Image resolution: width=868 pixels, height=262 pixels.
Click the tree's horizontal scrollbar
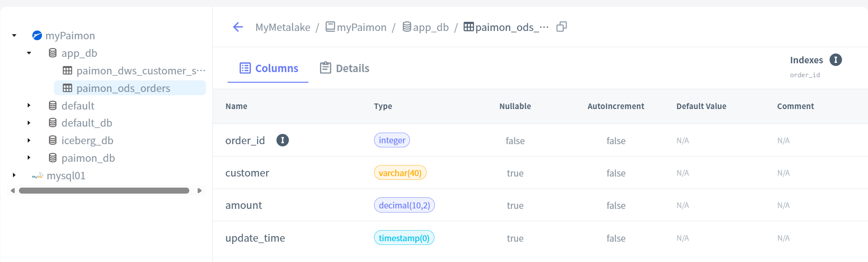(x=104, y=191)
